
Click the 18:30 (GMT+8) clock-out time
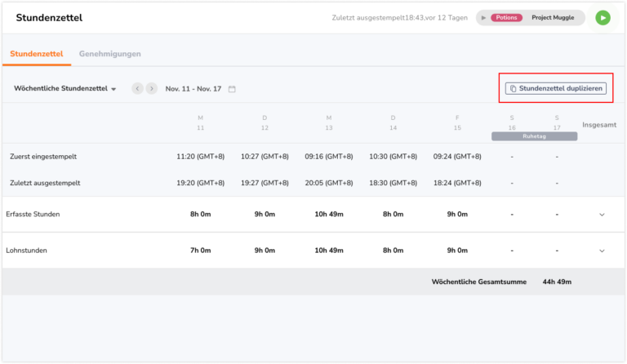[x=393, y=183]
